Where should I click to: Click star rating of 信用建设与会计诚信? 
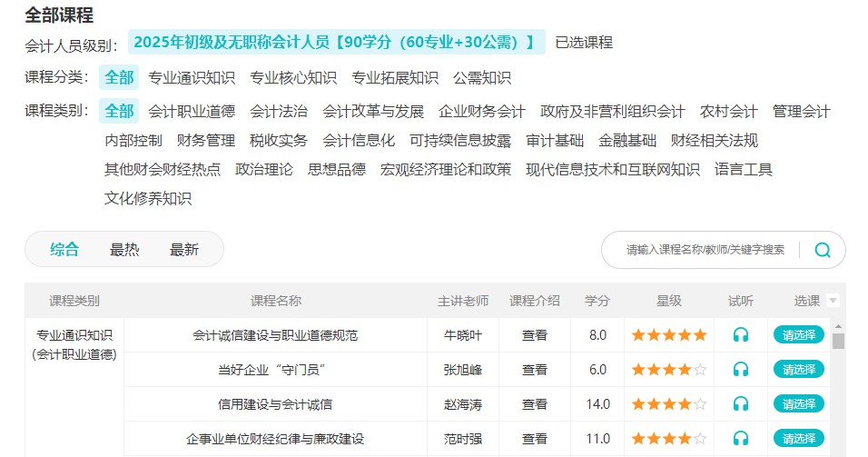click(669, 403)
